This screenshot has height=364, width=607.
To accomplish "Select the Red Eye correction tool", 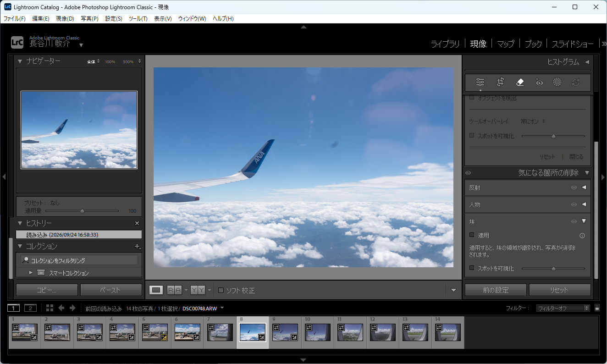I will (539, 82).
